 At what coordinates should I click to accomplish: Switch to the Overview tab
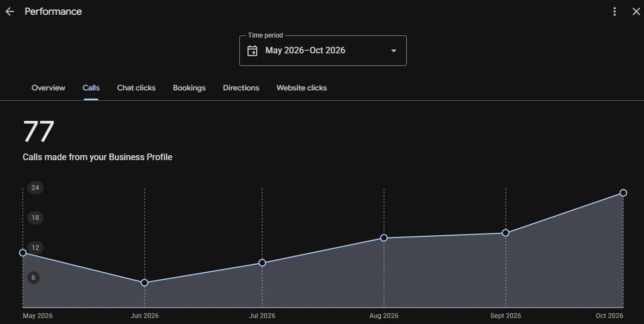(48, 88)
